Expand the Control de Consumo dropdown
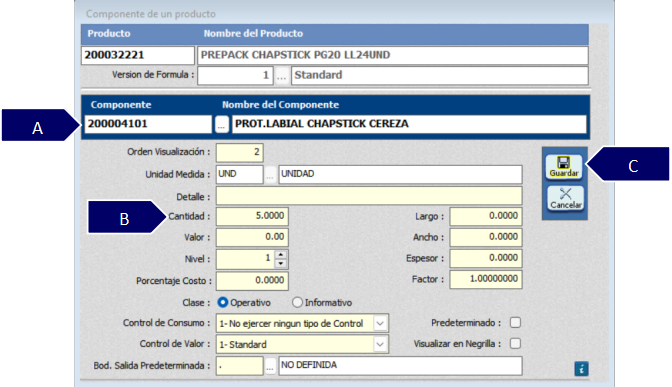The image size is (672, 387). point(380,323)
